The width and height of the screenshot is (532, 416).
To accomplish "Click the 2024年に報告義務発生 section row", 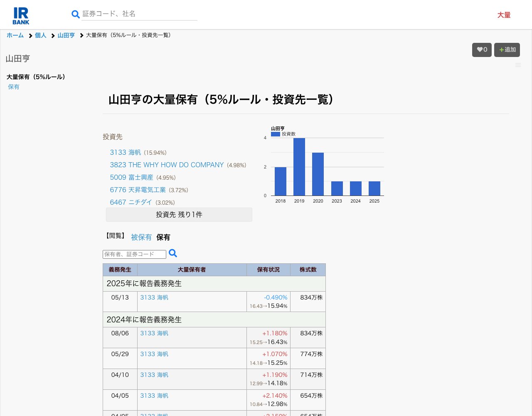I will pyautogui.click(x=214, y=319).
